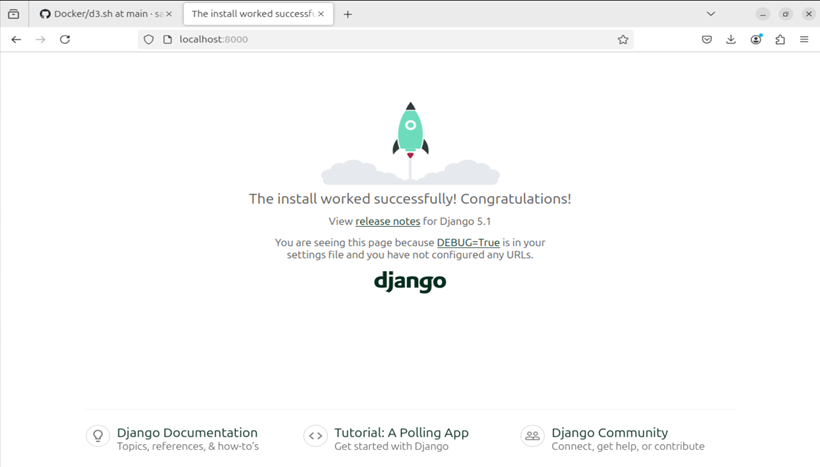Open the recent browsing view icon

(14, 14)
